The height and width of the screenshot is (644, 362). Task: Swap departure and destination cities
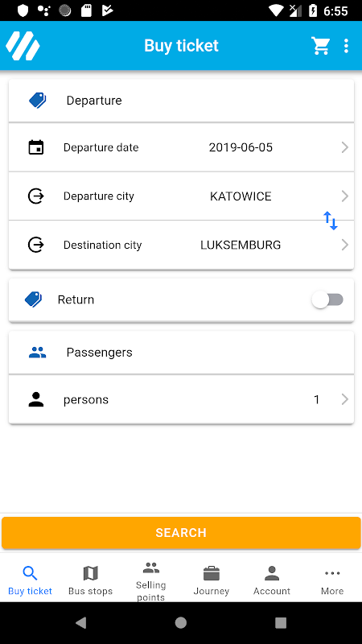(x=331, y=221)
